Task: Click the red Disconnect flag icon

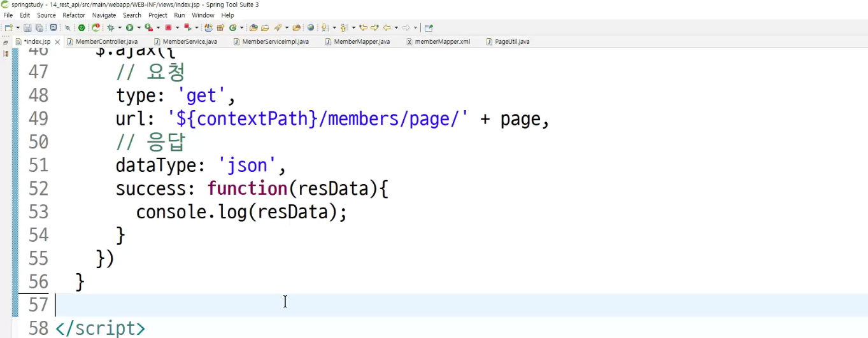Action: tap(188, 27)
